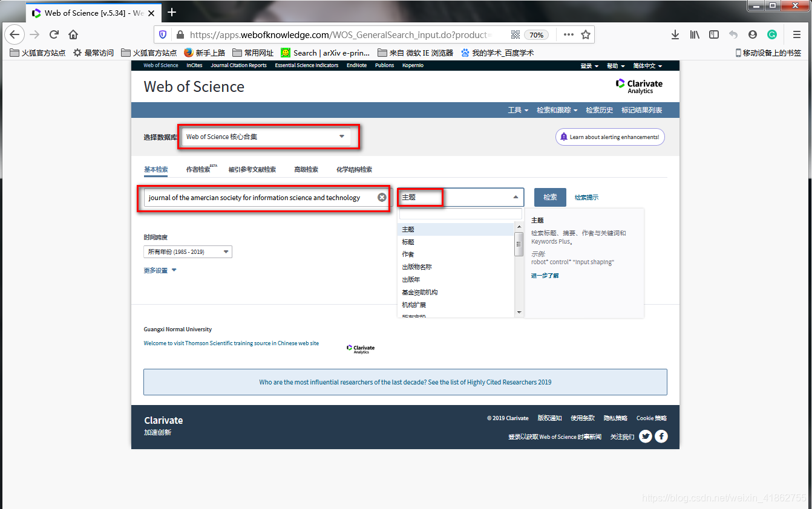Viewport: 812px width, 509px height.
Task: Select 出版物名称 in the field list
Action: pyautogui.click(x=456, y=267)
